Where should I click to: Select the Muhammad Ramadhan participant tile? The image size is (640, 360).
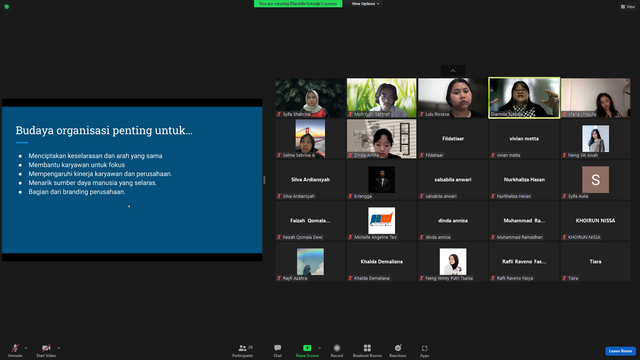524,221
